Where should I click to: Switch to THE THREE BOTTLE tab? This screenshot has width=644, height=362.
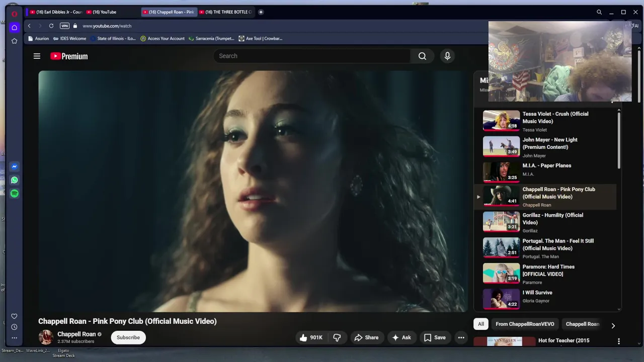225,12
